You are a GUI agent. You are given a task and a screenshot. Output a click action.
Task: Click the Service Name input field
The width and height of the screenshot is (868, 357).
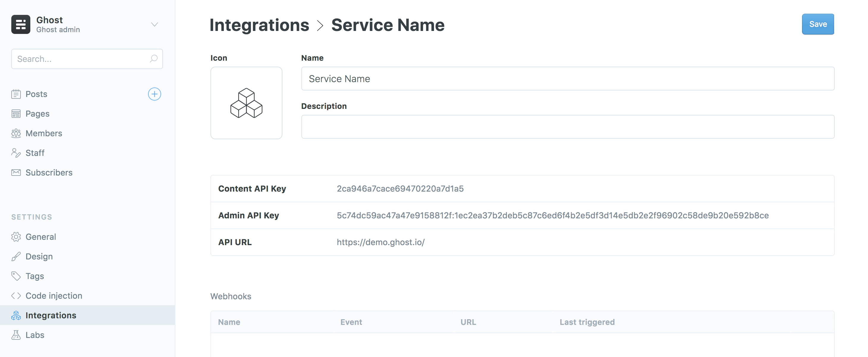(x=568, y=78)
